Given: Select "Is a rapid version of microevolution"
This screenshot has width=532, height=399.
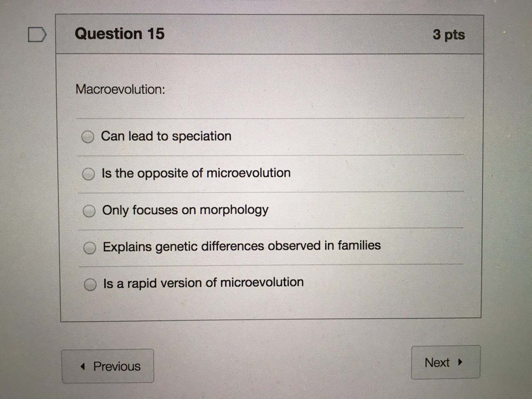Looking at the screenshot, I should click(x=91, y=284).
